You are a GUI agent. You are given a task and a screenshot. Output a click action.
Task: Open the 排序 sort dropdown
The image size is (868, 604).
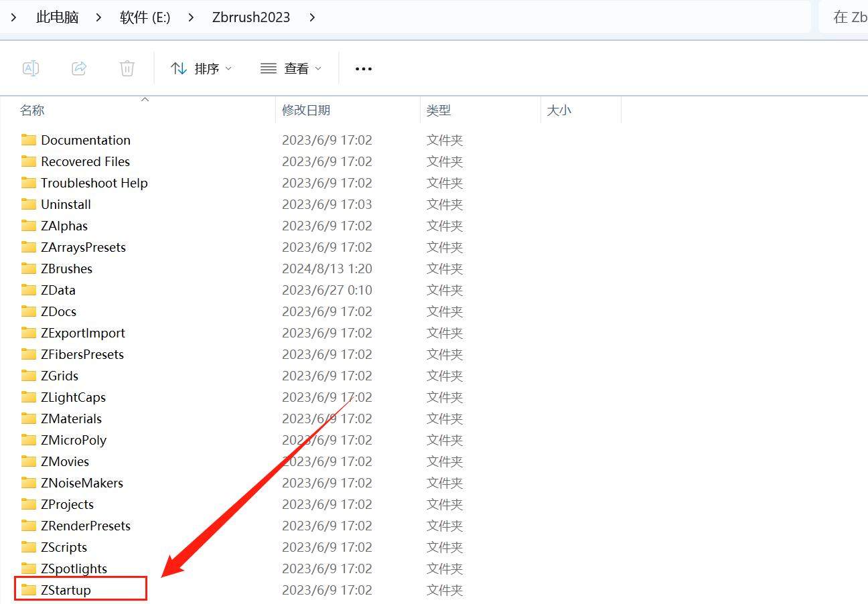click(201, 68)
